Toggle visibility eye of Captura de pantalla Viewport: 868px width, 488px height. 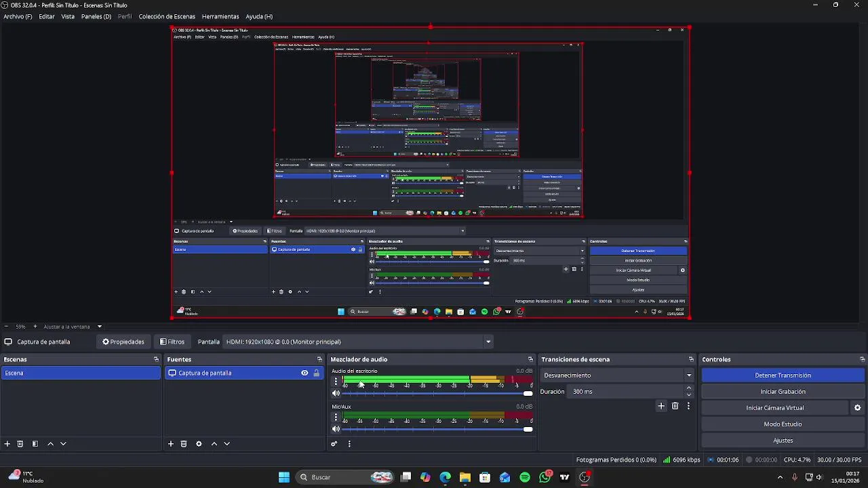tap(304, 373)
